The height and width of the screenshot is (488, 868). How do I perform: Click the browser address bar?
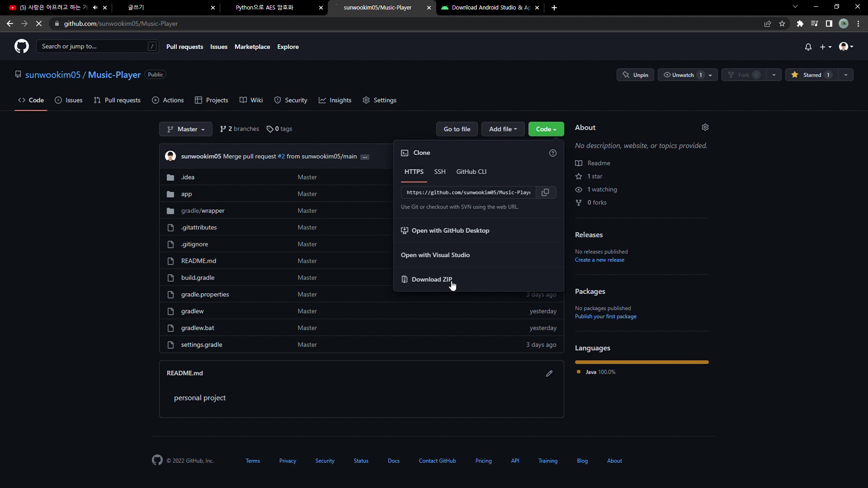[407, 23]
